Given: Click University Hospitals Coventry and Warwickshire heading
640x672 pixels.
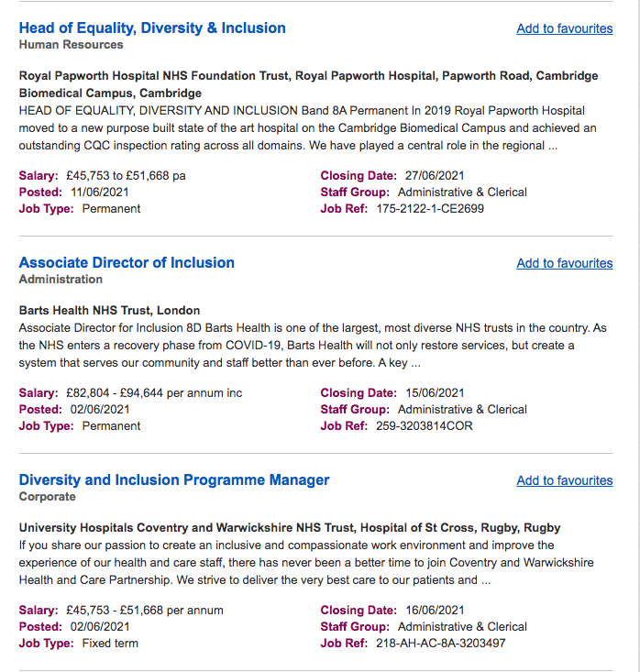Looking at the screenshot, I should 289,527.
